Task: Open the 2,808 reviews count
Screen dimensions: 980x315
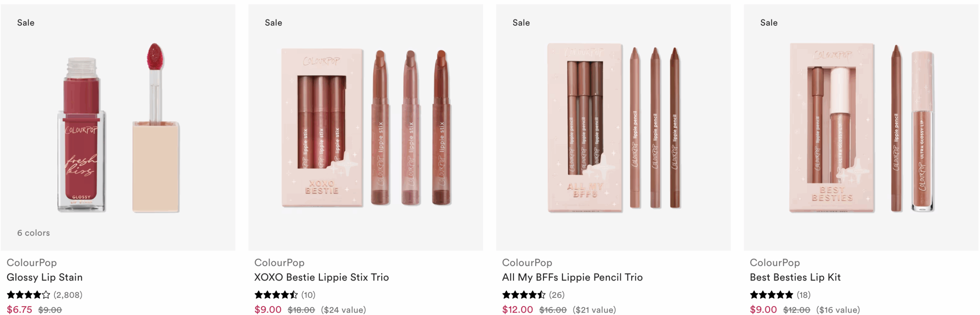Action: [x=68, y=295]
